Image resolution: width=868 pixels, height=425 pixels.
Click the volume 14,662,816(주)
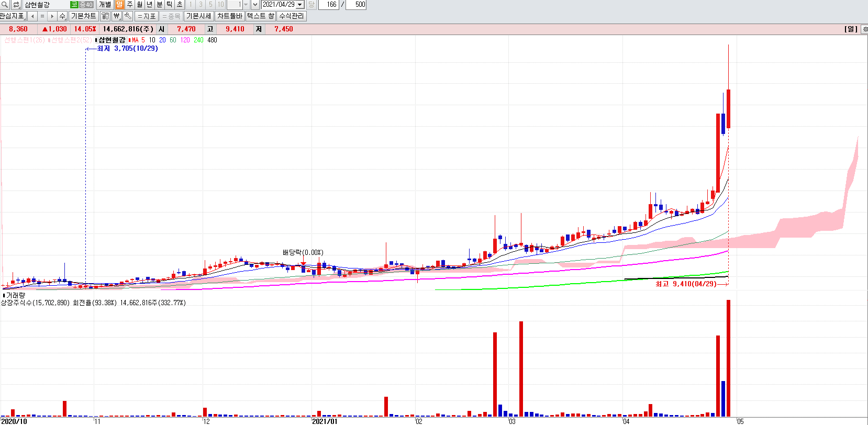point(128,29)
